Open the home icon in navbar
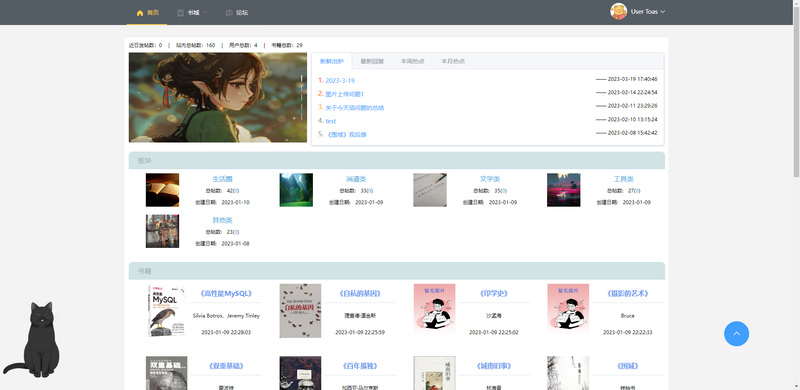The width and height of the screenshot is (800, 390). click(x=140, y=13)
